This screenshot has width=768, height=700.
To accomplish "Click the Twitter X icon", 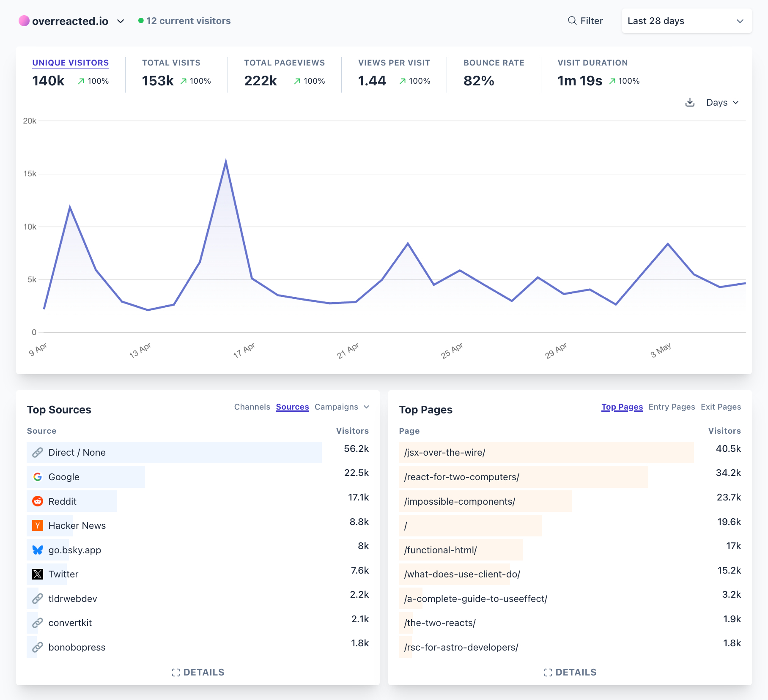I will point(38,574).
